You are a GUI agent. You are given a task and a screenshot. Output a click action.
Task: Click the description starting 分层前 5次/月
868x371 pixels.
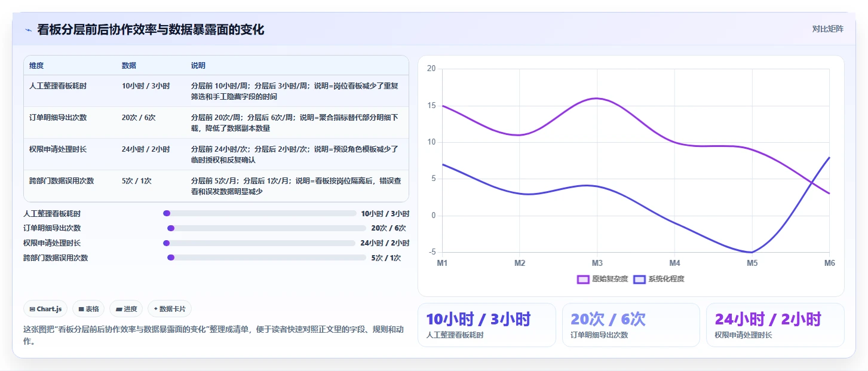(x=296, y=186)
